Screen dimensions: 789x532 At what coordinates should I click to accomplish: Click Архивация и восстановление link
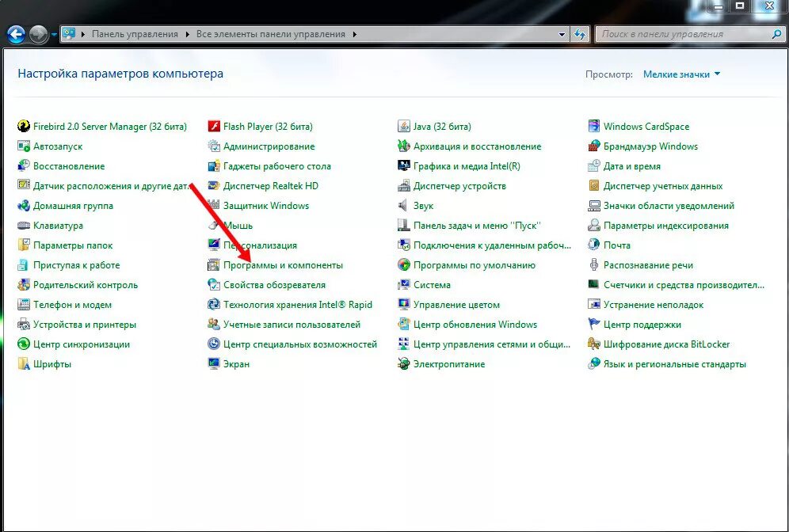(477, 146)
